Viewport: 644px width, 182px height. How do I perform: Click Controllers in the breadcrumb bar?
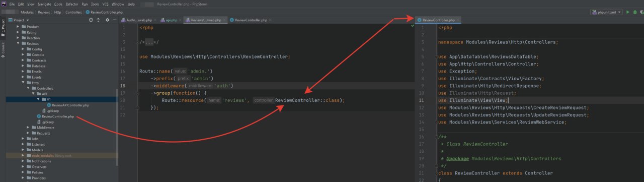[73, 12]
